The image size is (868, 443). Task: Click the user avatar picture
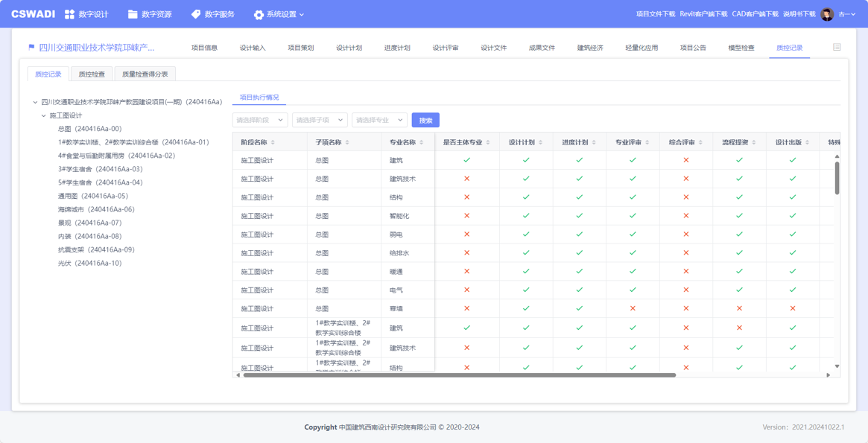point(827,14)
